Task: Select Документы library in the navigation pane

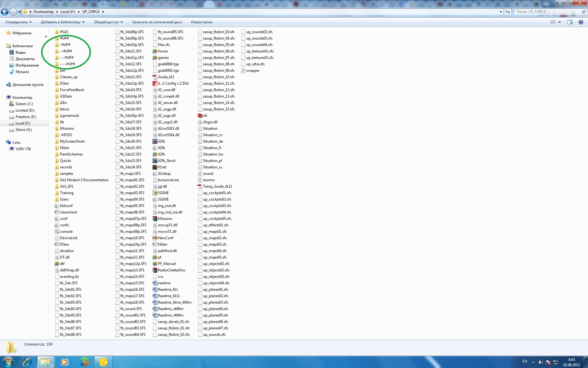Action: click(x=25, y=59)
